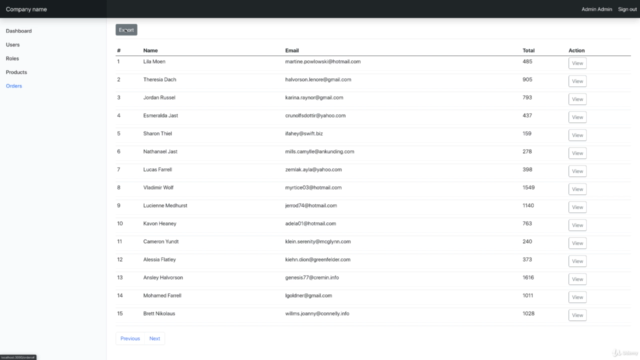Click the Total column header
The width and height of the screenshot is (640, 360).
[529, 51]
